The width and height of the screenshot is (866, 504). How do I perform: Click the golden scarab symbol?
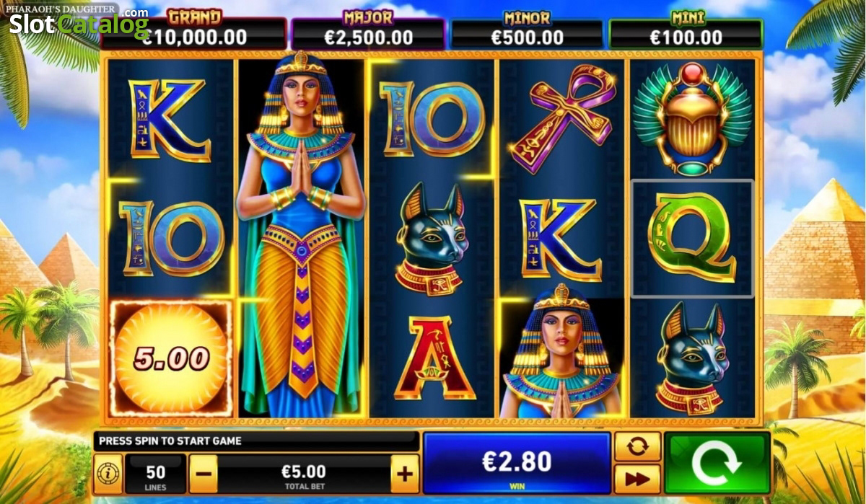[x=692, y=118]
